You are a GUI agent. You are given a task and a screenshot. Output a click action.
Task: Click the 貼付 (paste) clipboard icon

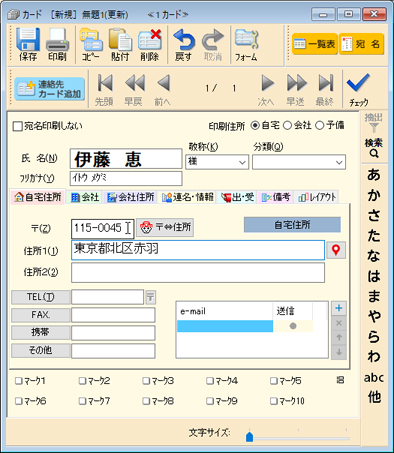pyautogui.click(x=120, y=40)
